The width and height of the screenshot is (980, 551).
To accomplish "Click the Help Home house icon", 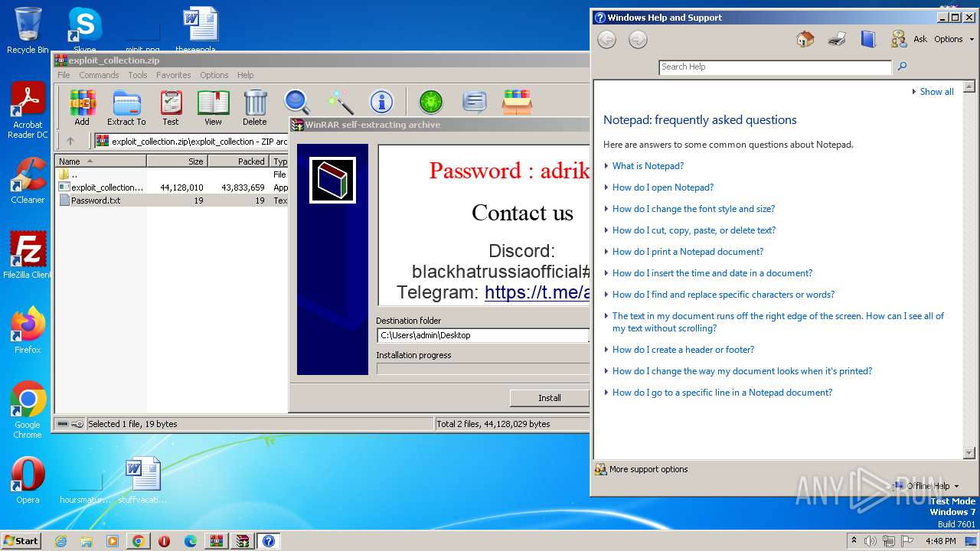I will point(805,39).
